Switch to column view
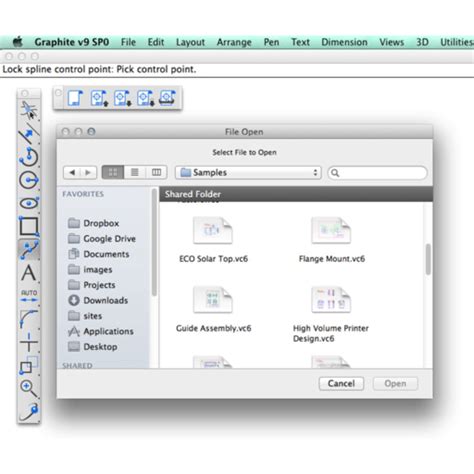This screenshot has height=474, width=474. [156, 172]
